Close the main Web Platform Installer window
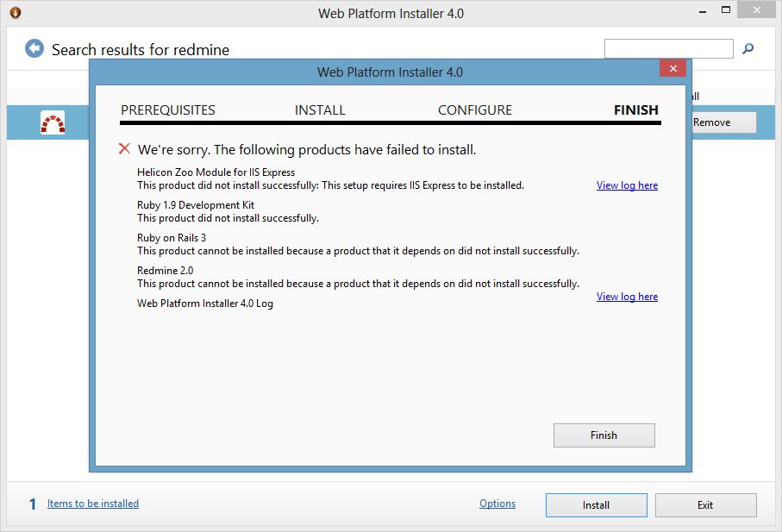 (756, 10)
